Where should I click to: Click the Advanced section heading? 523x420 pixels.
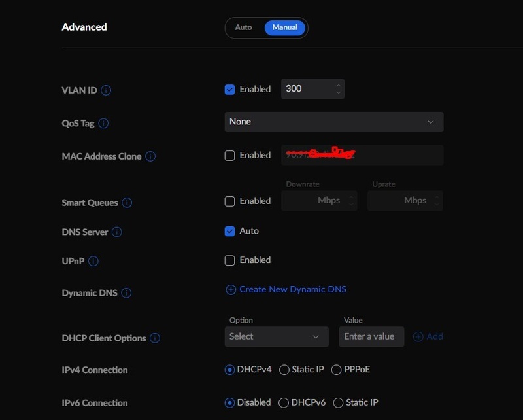coord(84,27)
